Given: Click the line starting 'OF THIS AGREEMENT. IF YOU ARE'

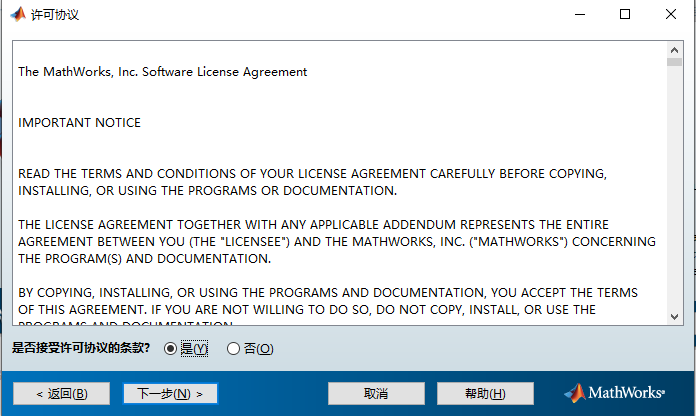Looking at the screenshot, I should 307,309.
